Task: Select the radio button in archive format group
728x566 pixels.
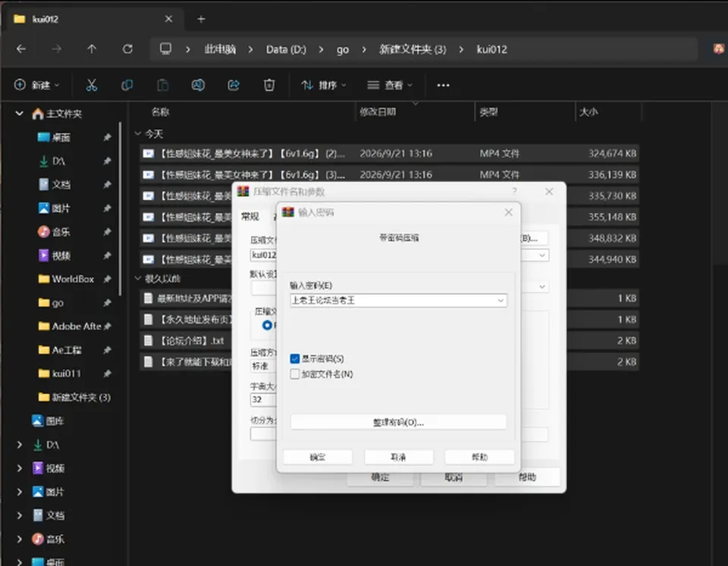Action: pyautogui.click(x=267, y=325)
